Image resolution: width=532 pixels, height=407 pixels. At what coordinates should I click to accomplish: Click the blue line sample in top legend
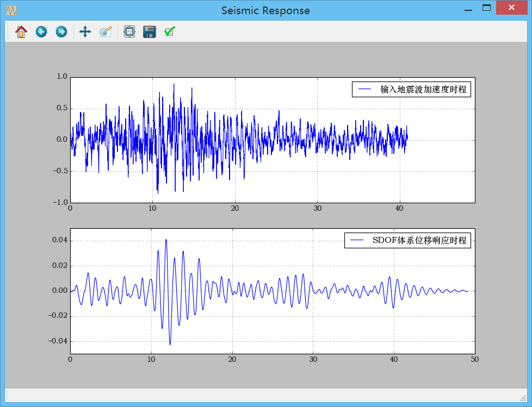coord(364,90)
